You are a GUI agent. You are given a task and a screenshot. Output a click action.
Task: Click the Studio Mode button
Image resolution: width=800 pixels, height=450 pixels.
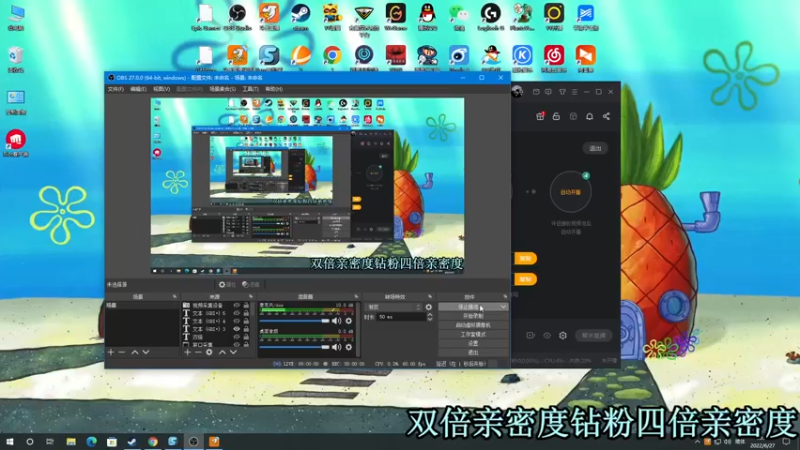(x=473, y=334)
